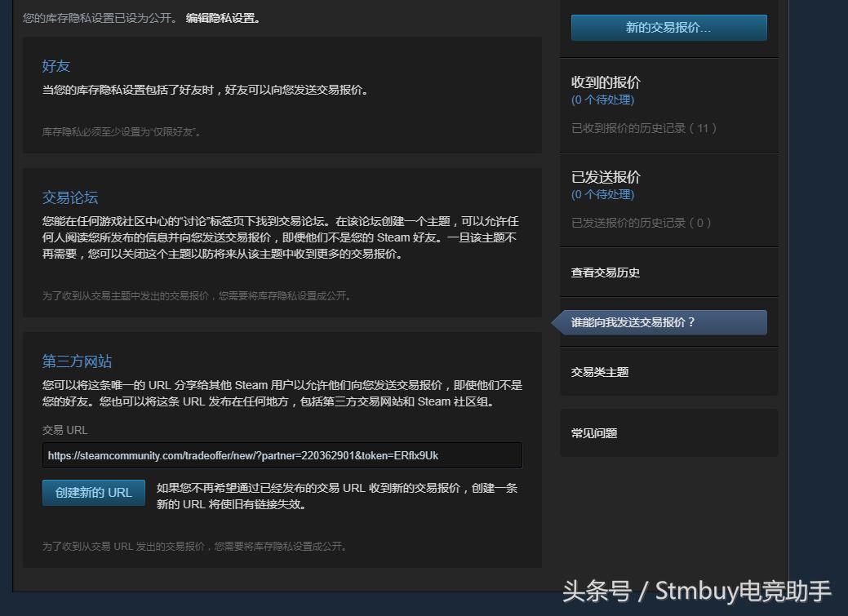Click the 第三方网站 heading link
The width and height of the screenshot is (848, 616).
tap(77, 361)
